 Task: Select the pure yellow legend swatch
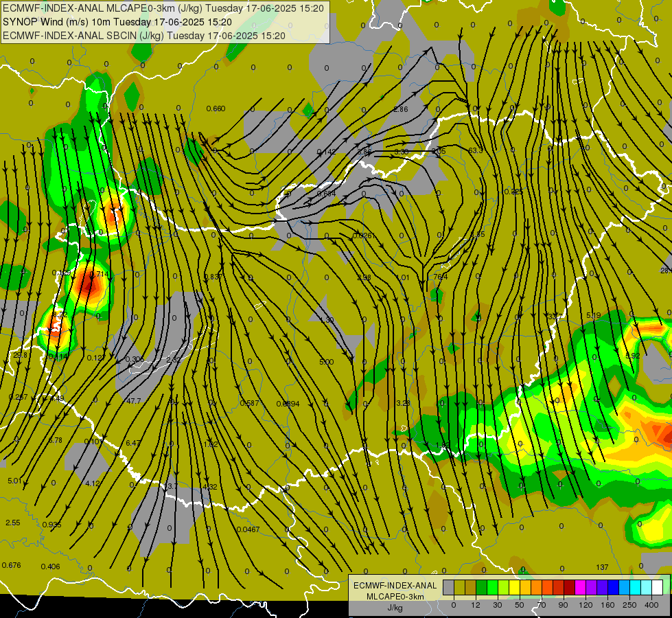click(515, 588)
